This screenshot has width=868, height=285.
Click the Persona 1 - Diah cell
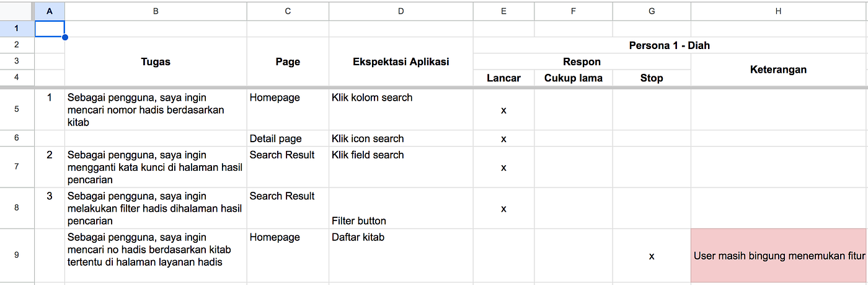(670, 45)
